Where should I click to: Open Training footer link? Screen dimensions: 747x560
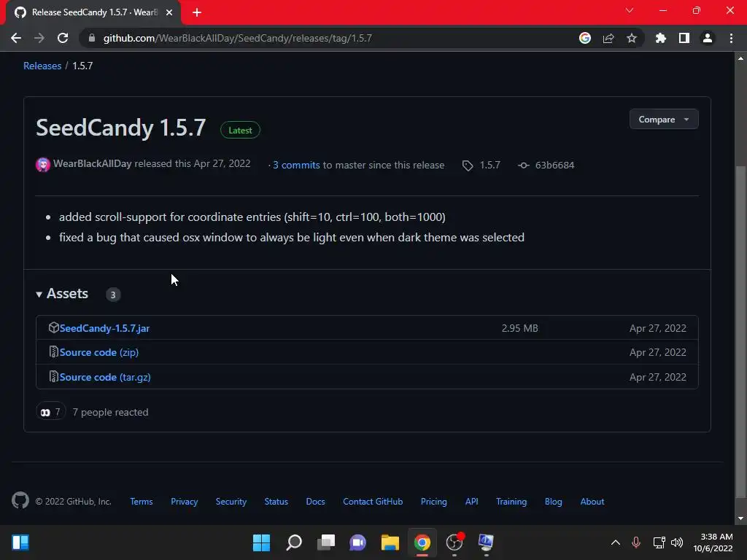click(x=511, y=502)
